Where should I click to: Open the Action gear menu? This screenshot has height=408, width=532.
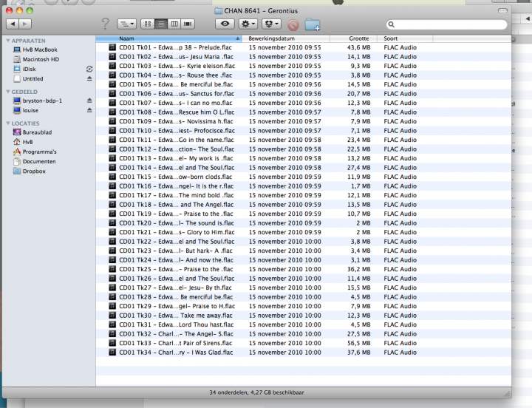tap(246, 24)
